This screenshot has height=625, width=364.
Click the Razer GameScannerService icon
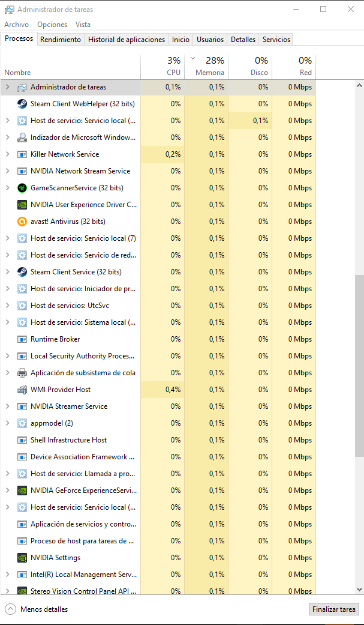pos(22,188)
